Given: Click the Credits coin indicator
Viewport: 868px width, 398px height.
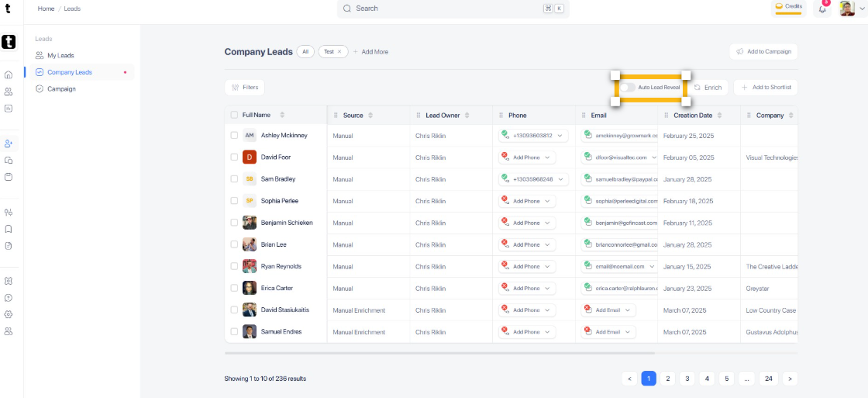Looking at the screenshot, I should pyautogui.click(x=788, y=8).
